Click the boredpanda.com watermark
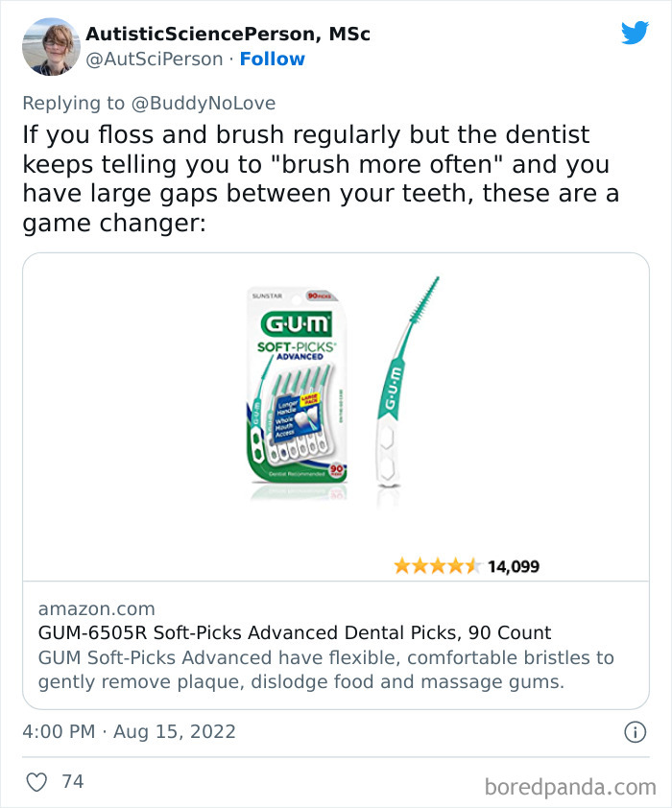The height and width of the screenshot is (808, 672). [569, 787]
